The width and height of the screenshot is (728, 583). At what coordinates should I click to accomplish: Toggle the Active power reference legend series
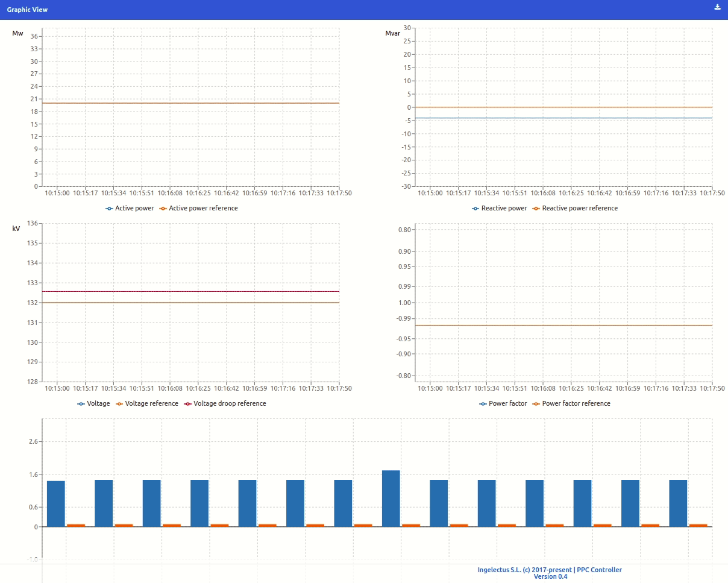(x=198, y=208)
